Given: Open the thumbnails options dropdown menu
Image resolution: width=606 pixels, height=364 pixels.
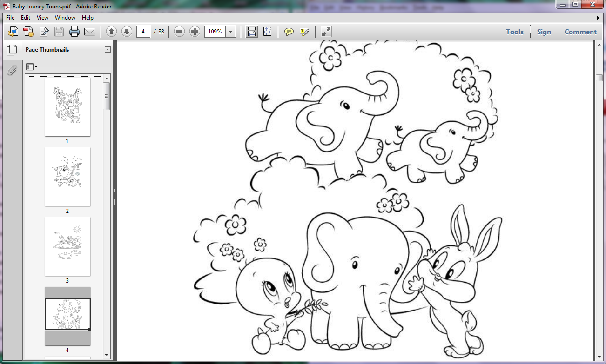Looking at the screenshot, I should [x=32, y=67].
